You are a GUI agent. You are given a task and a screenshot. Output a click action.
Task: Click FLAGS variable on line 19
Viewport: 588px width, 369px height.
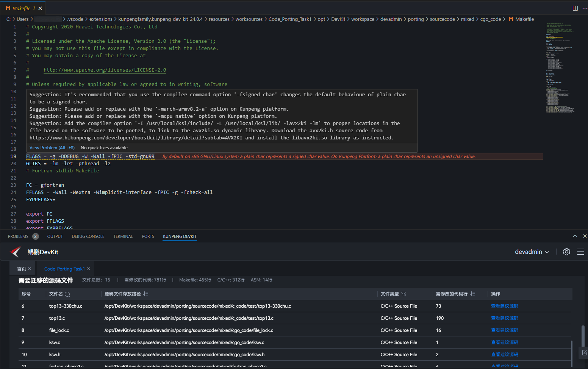[x=33, y=156]
